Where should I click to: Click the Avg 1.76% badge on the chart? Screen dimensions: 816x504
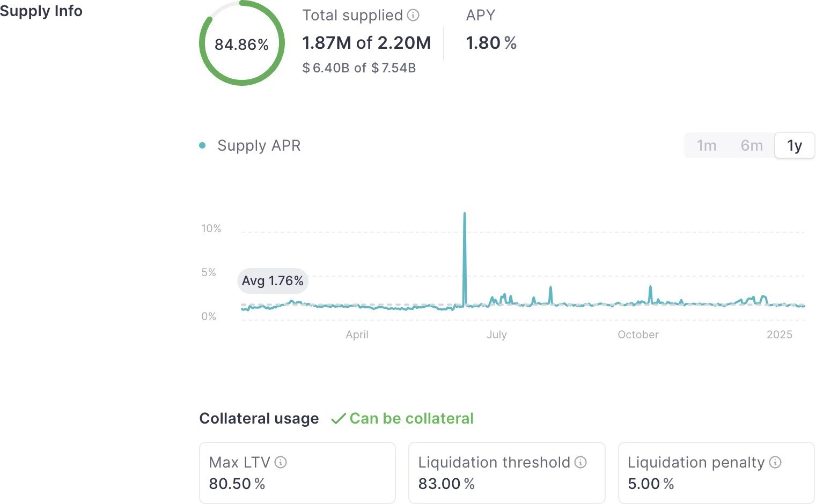[x=273, y=280]
